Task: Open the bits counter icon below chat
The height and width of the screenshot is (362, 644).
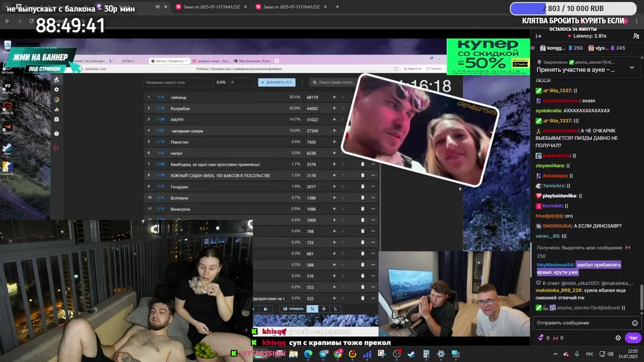Action: point(541,338)
